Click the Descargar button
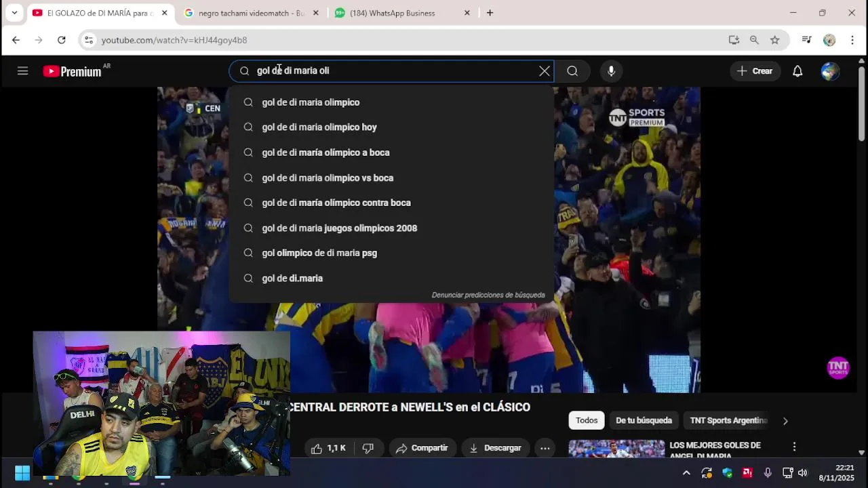The width and height of the screenshot is (868, 488). [495, 448]
